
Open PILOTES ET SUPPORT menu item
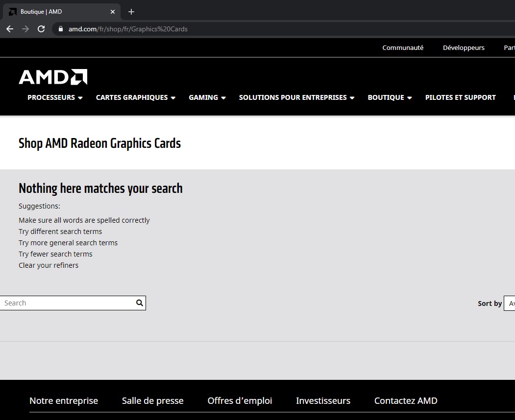click(x=461, y=97)
